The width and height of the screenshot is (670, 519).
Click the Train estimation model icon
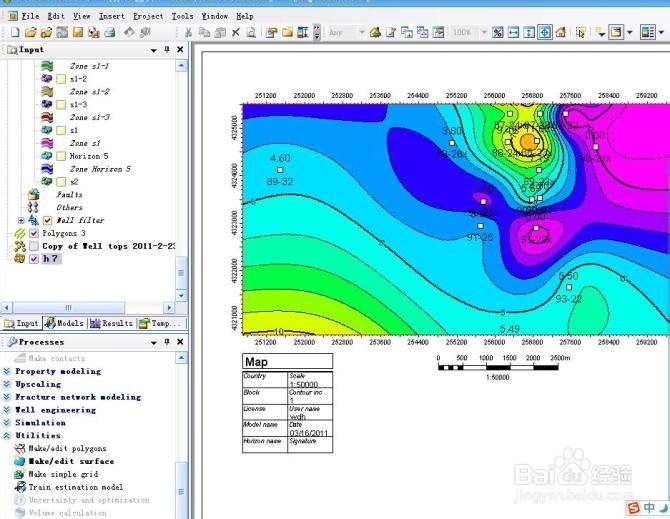(x=20, y=487)
